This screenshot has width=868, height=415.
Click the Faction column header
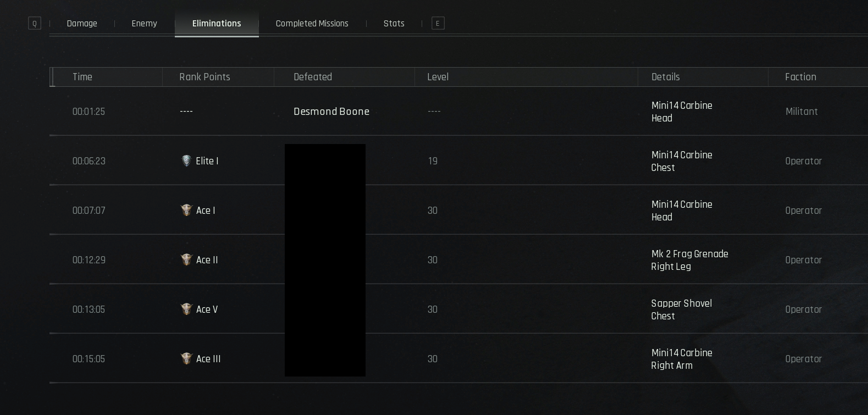800,77
